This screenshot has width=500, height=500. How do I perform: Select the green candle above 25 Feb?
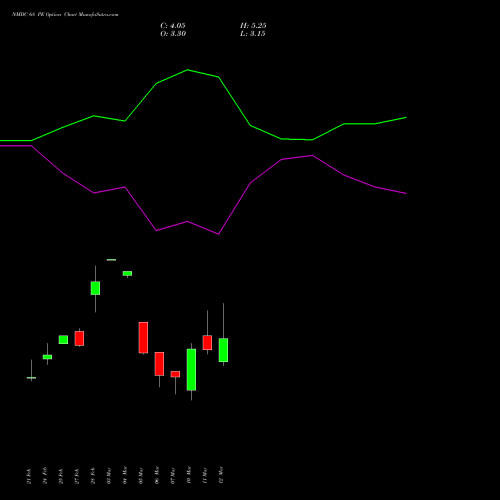[63, 340]
